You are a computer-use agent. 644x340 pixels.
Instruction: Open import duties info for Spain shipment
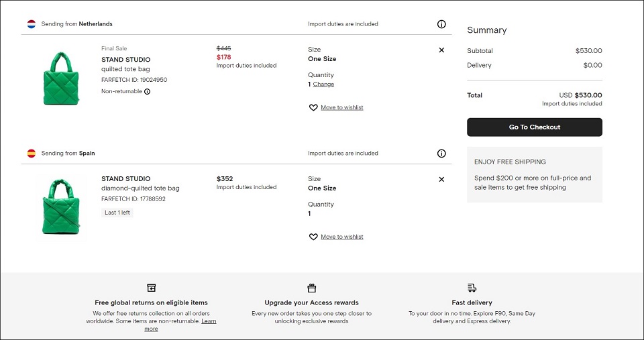441,154
